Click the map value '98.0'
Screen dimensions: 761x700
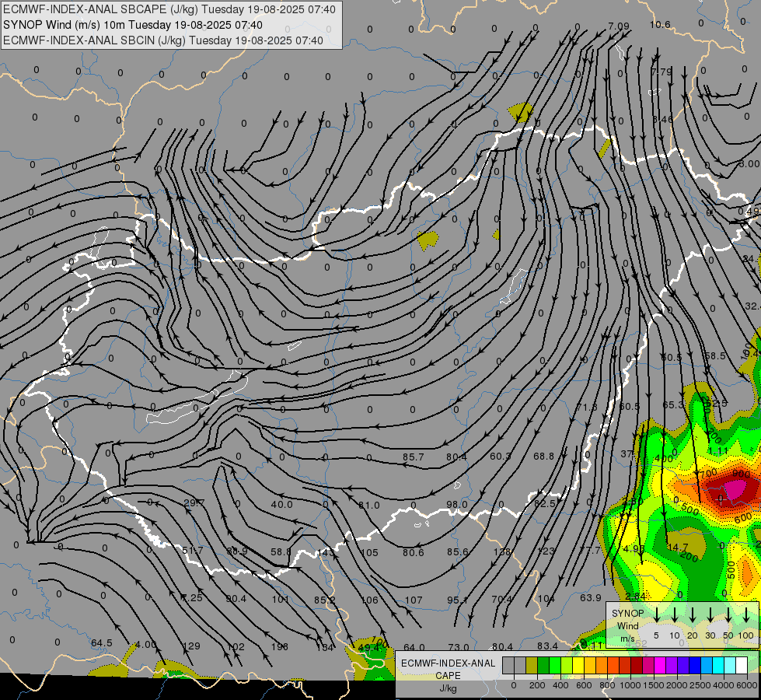click(457, 504)
